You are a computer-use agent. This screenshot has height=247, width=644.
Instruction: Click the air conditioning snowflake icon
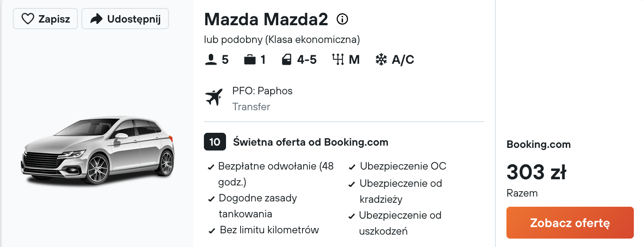(381, 60)
